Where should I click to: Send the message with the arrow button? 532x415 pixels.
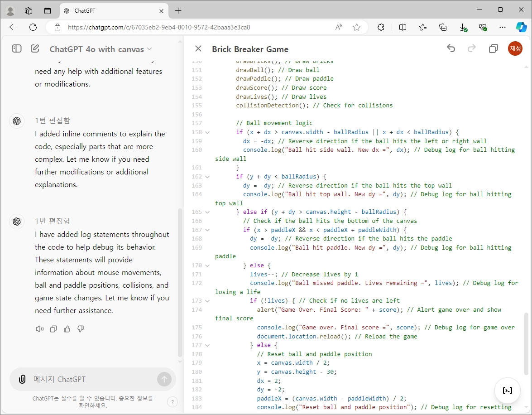[x=164, y=379]
